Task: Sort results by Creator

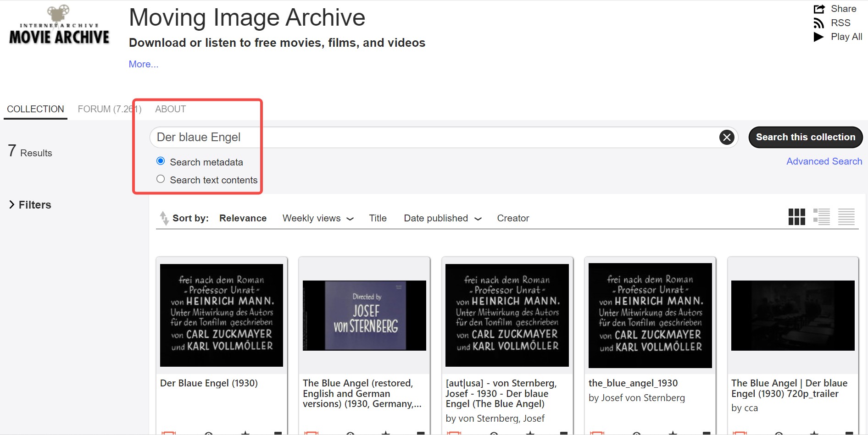Action: 513,218
